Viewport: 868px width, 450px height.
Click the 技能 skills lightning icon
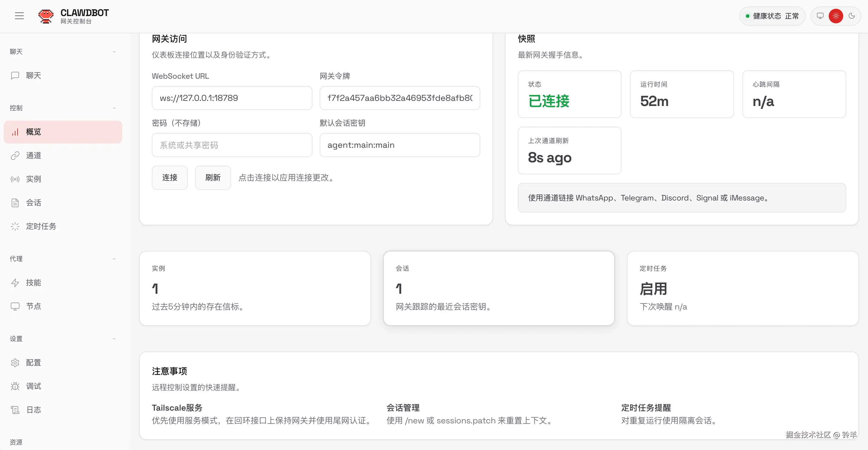click(x=15, y=283)
